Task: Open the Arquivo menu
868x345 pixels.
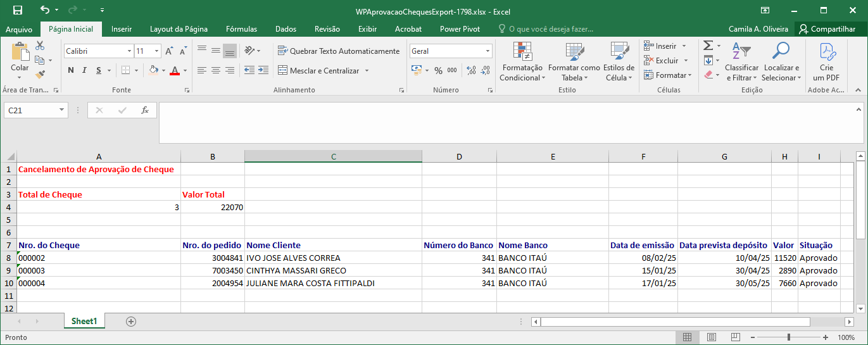Action: 19,29
